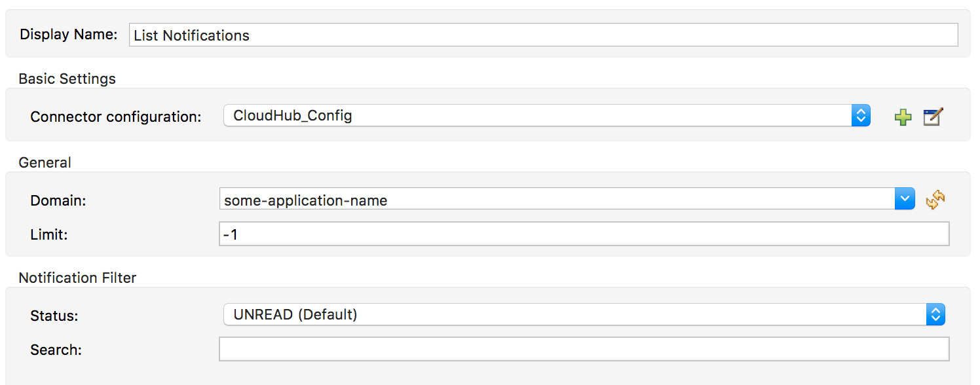This screenshot has width=980, height=385.
Task: Click the General section header
Action: 45,162
